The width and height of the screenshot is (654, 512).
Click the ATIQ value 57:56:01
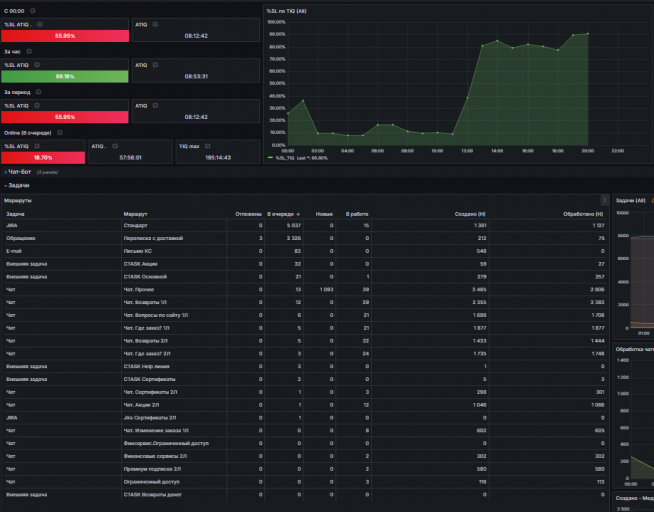coord(131,158)
